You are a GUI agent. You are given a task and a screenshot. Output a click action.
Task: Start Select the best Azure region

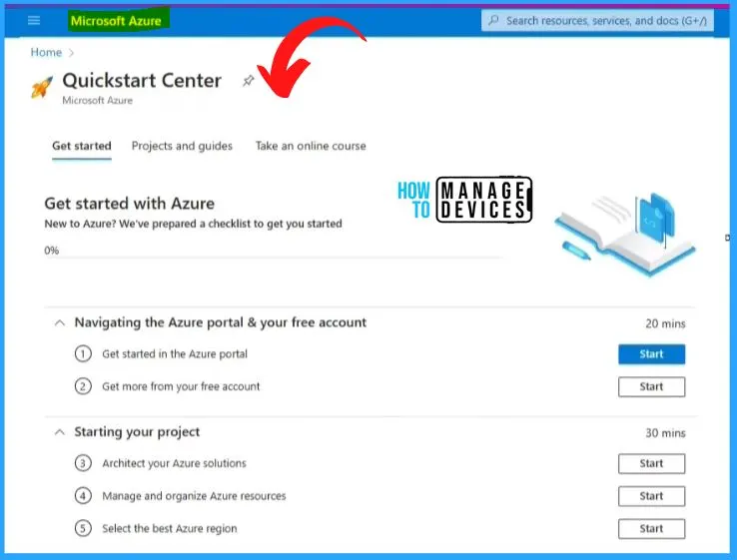pos(651,529)
